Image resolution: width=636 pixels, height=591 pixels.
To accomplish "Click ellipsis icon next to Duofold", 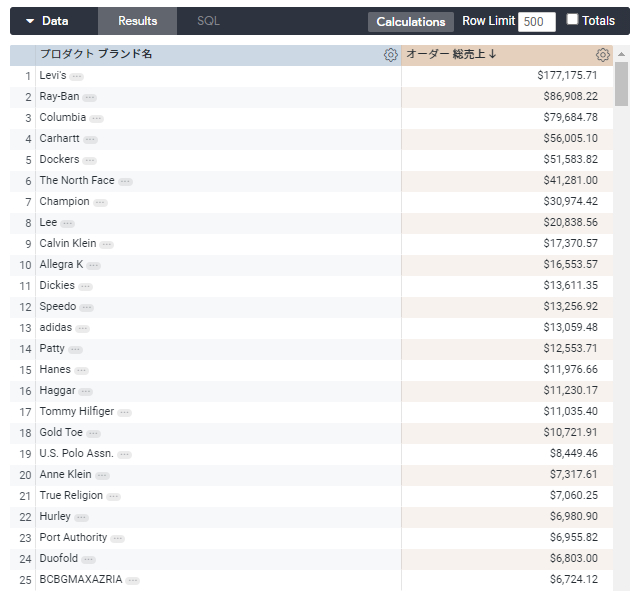I will 88,560.
